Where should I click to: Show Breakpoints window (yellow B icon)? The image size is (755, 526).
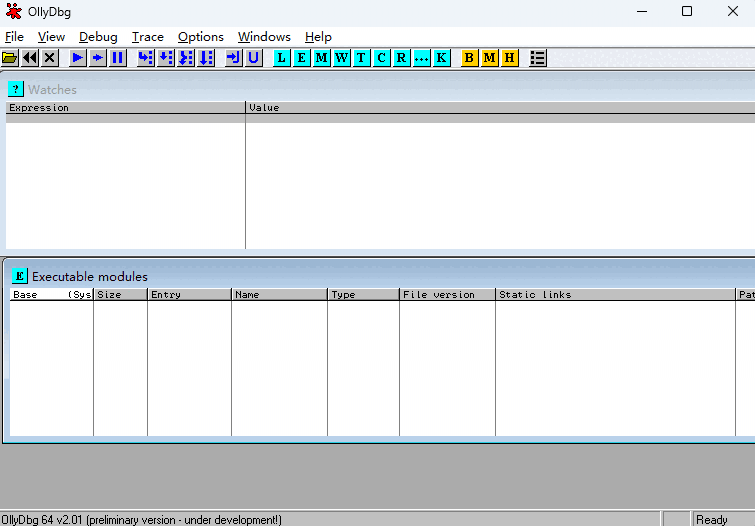[469, 58]
